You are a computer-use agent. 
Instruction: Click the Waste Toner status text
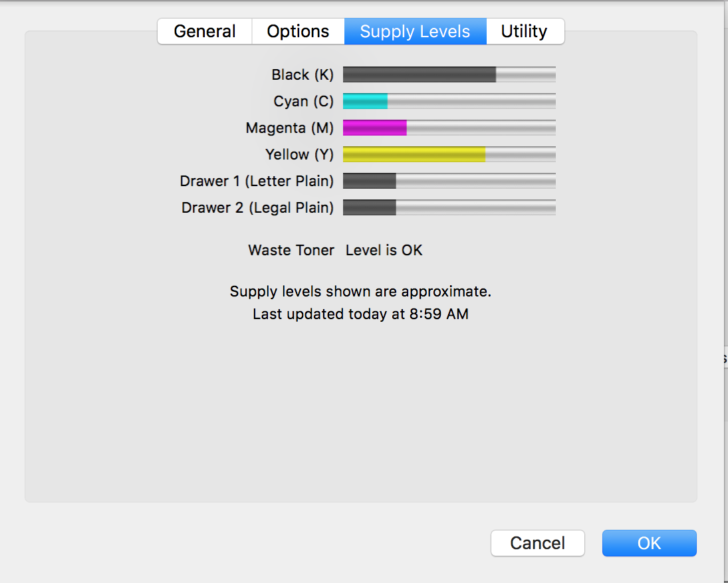click(384, 251)
